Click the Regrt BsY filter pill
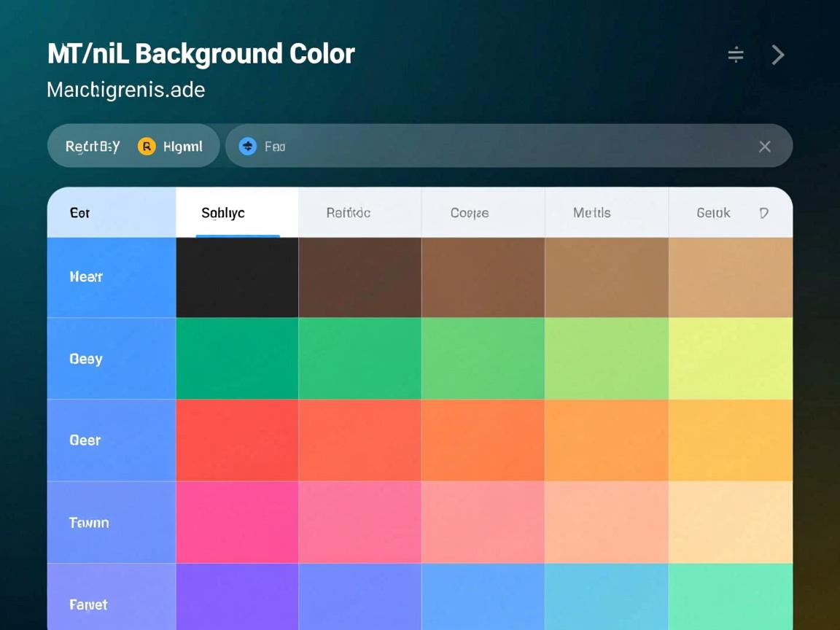The height and width of the screenshot is (630, 840). pos(93,147)
